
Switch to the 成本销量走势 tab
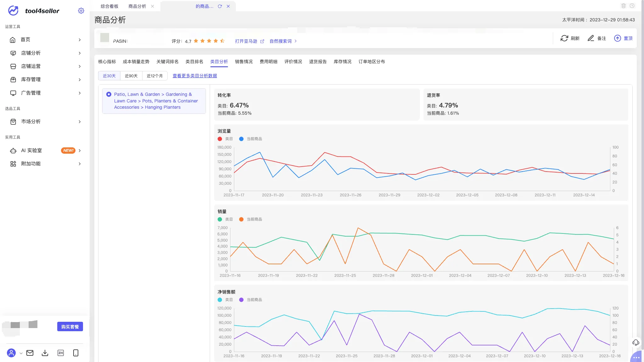[136, 62]
